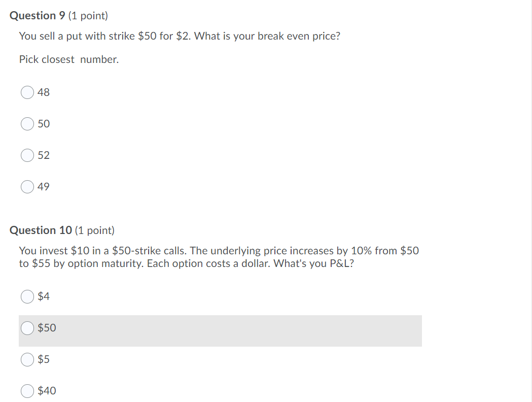Viewport: 532px width, 402px height.
Task: Click the put break even question text
Action: coord(180,36)
